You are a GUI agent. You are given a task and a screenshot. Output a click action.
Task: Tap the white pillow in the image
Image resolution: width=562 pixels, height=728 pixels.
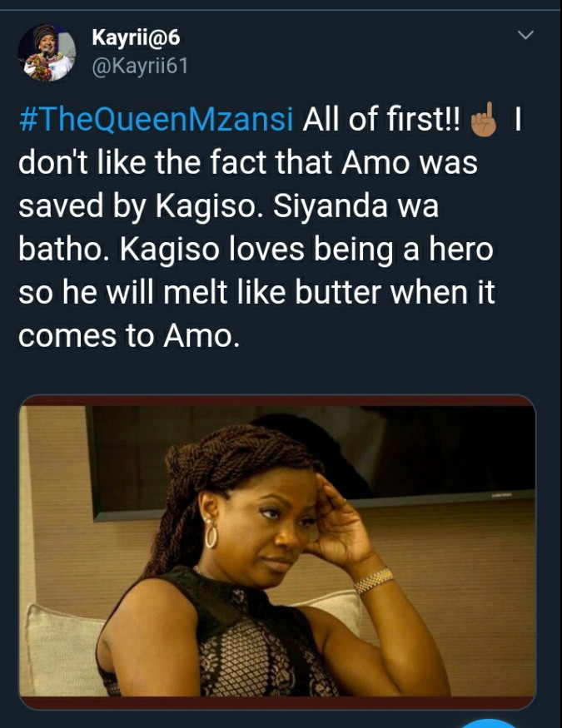coord(65,650)
